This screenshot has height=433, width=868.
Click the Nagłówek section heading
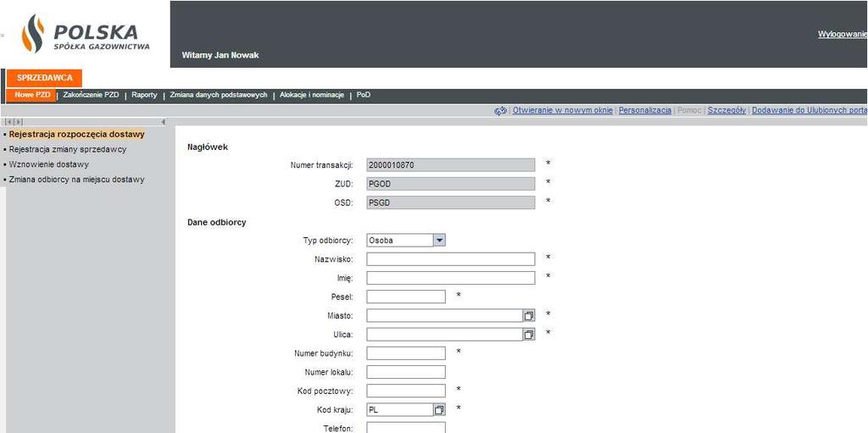[208, 147]
